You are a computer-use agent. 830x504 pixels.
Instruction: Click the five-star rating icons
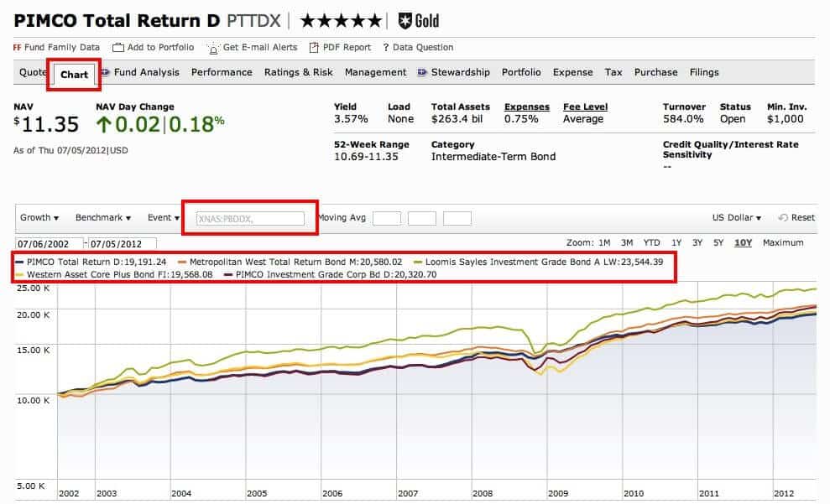[341, 21]
